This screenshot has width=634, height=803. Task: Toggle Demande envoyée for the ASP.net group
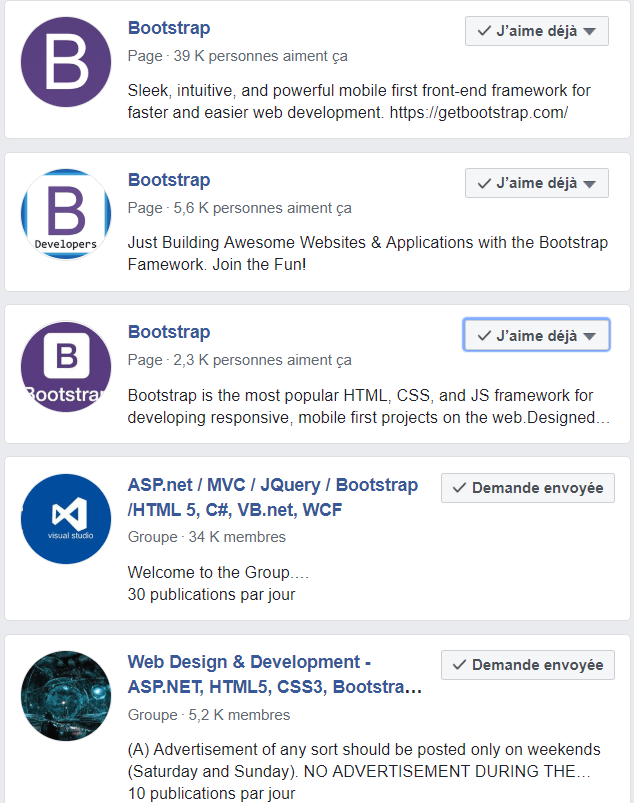point(527,488)
